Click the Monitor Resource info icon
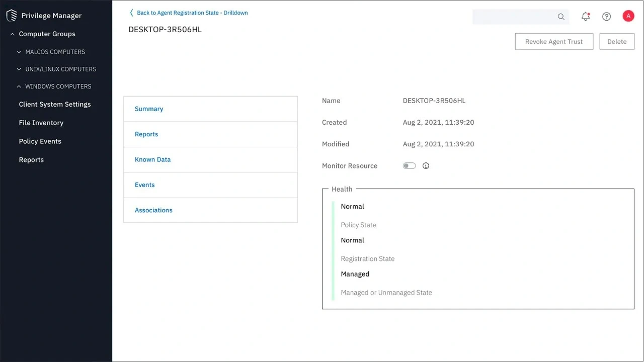Image resolution: width=644 pixels, height=362 pixels. 426,166
